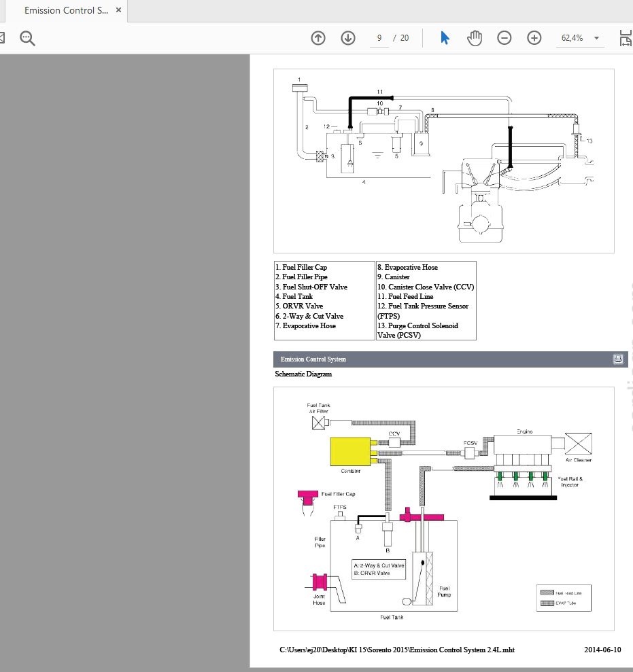Screen dimensions: 633x672
Task: Click the Fuel Tank Air Filter label
Action: (x=318, y=408)
